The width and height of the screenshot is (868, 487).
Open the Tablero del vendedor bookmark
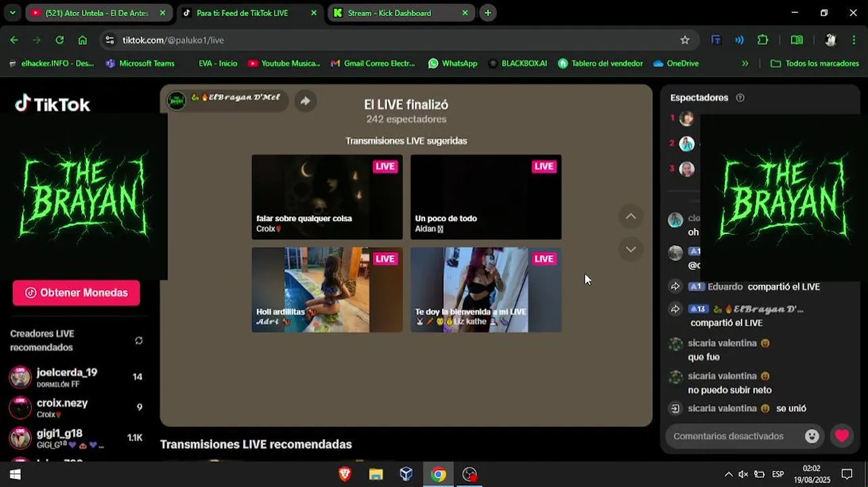[600, 64]
